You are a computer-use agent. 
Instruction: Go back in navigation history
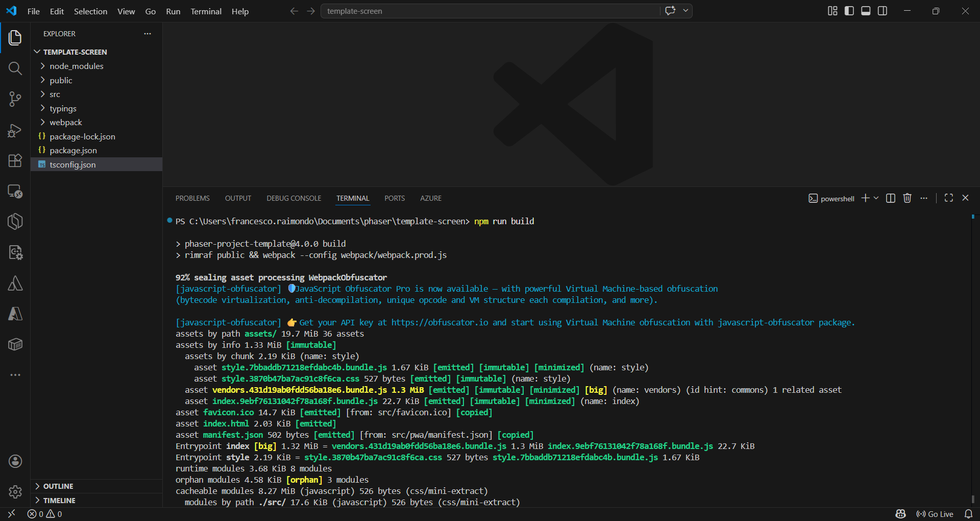294,11
